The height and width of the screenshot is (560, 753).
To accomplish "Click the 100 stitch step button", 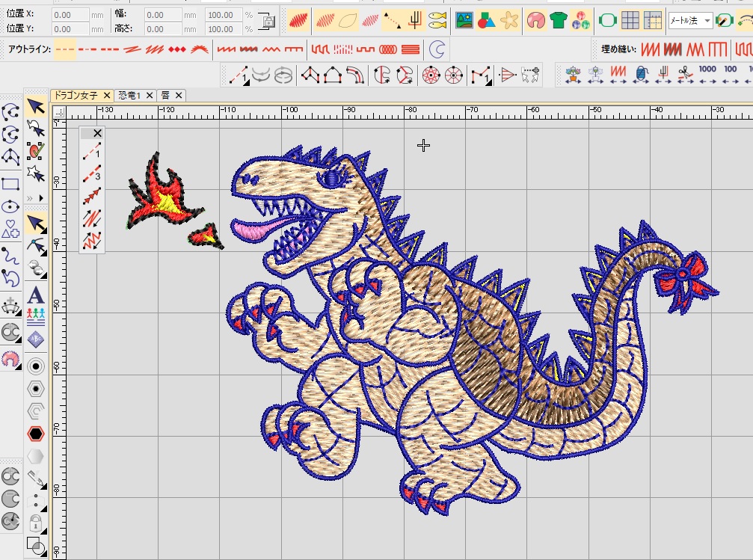I will pyautogui.click(x=731, y=75).
